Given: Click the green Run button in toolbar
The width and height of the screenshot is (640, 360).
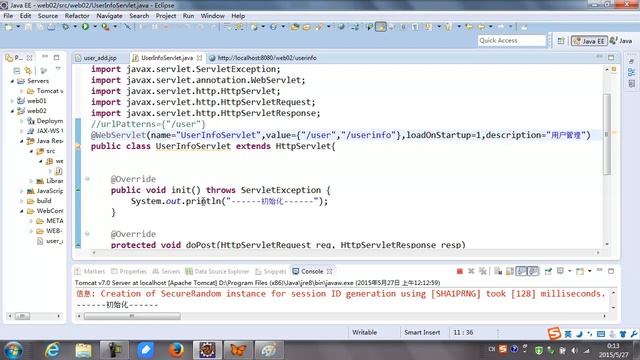Looking at the screenshot, I should (x=85, y=27).
